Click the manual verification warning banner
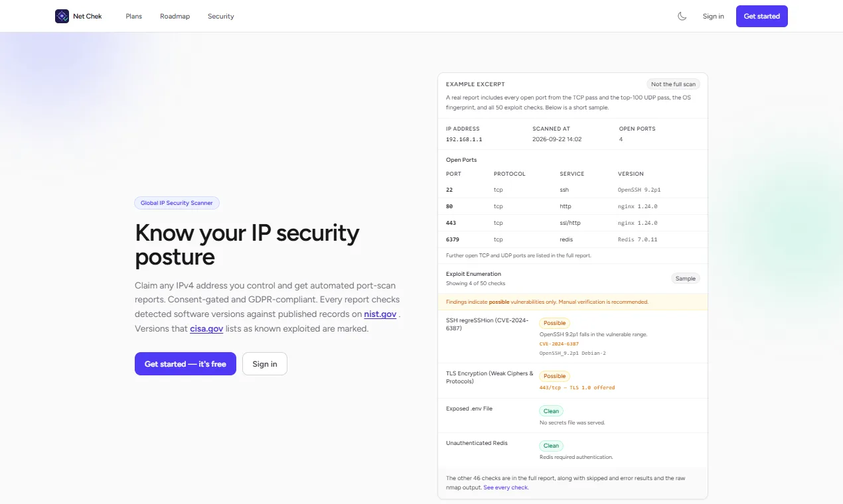Viewport: 843px width, 504px height. [x=573, y=302]
